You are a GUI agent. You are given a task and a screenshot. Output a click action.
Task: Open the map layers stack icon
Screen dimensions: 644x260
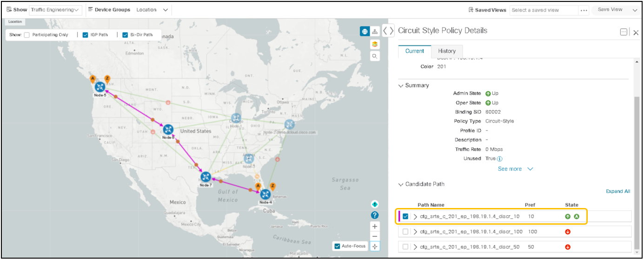tap(375, 44)
